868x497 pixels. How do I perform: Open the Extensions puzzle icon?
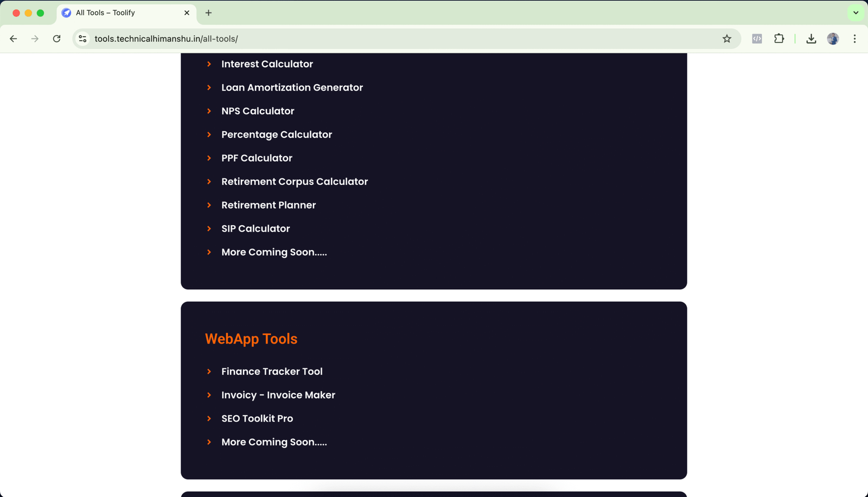[x=779, y=39]
